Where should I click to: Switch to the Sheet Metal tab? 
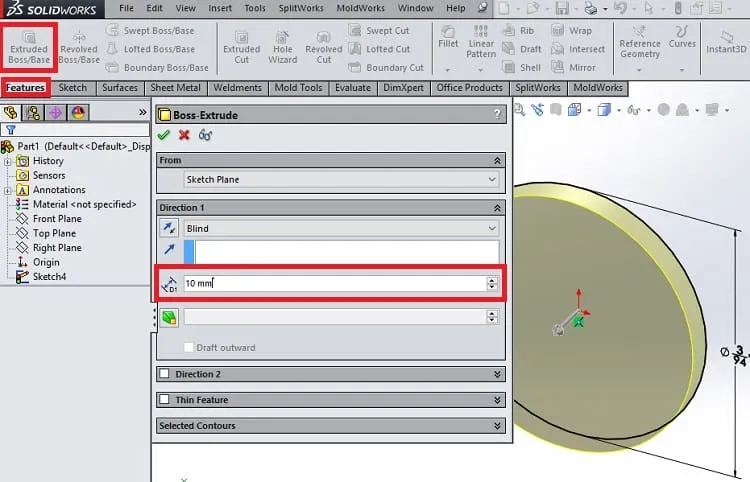click(x=176, y=88)
